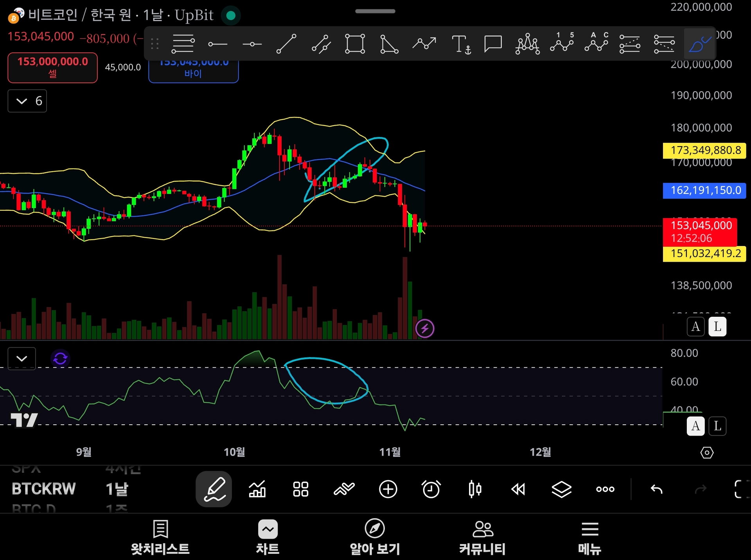Open the chart layout grid selector
Screen dimensions: 751x560
tap(300, 489)
